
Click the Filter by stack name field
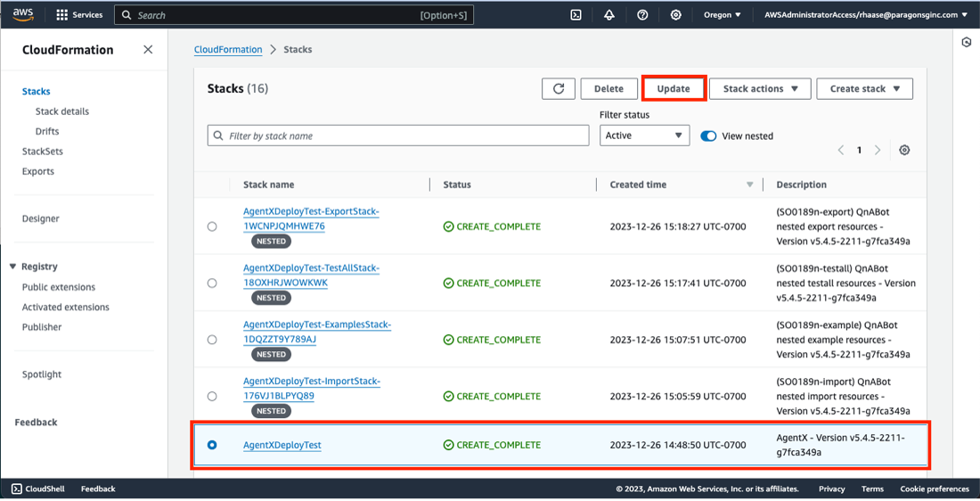click(x=398, y=136)
